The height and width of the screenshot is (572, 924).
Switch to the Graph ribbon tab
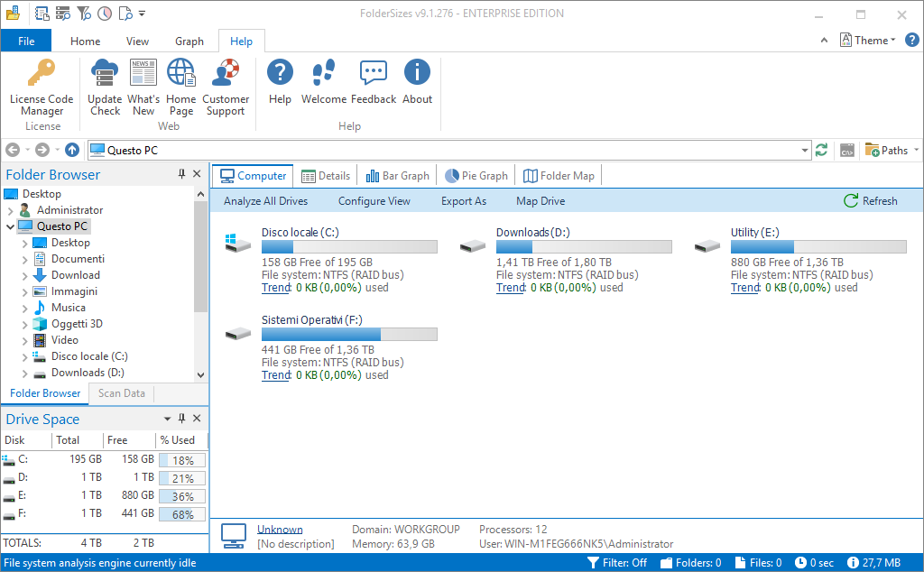coord(189,42)
